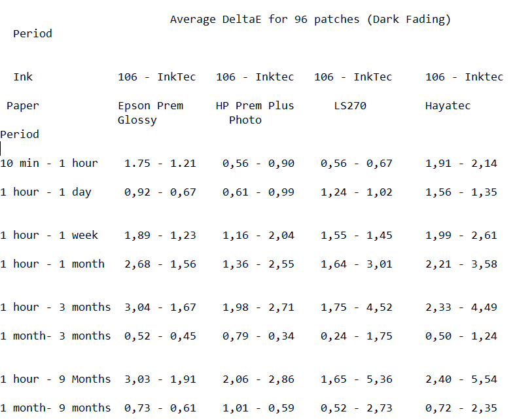
Task: Click the Average DeltaE title text
Action: pos(310,19)
